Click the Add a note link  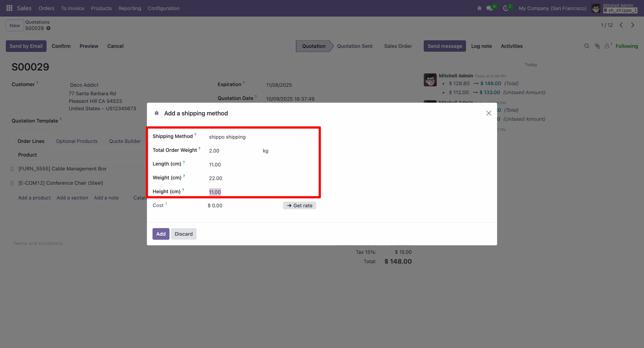106,198
